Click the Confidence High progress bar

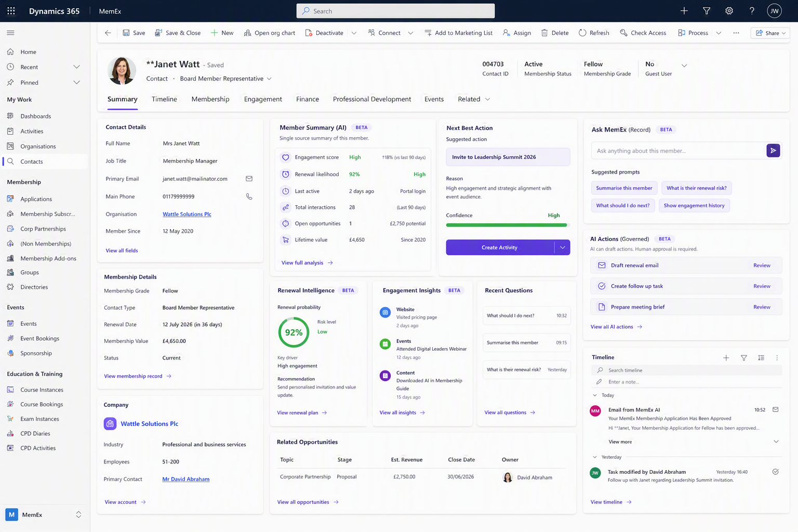pyautogui.click(x=508, y=225)
